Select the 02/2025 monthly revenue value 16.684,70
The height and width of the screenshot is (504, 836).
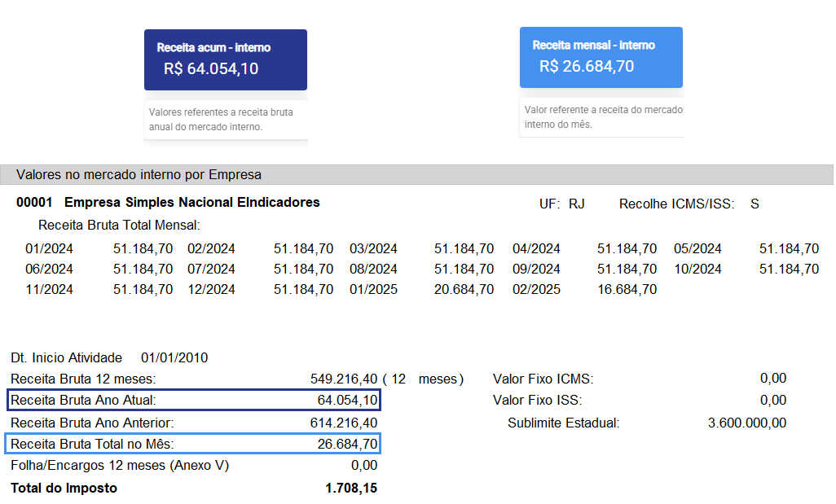tap(627, 289)
